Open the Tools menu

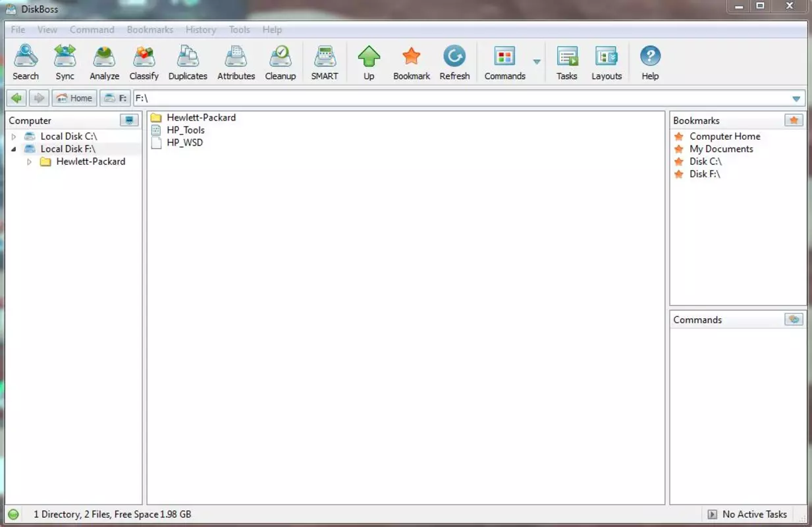(x=240, y=30)
